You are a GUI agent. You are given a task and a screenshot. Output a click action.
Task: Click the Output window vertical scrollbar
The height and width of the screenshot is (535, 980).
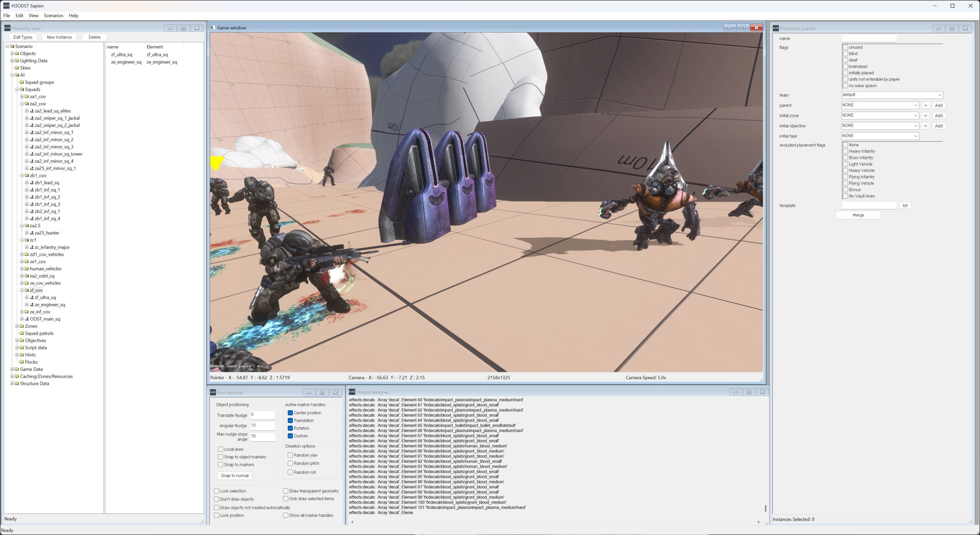(x=765, y=508)
